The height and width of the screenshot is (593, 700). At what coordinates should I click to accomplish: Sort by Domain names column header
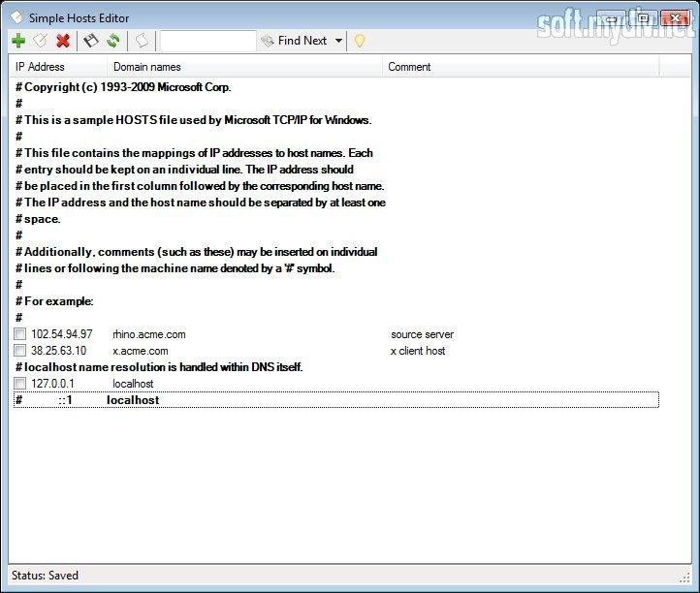click(x=244, y=67)
